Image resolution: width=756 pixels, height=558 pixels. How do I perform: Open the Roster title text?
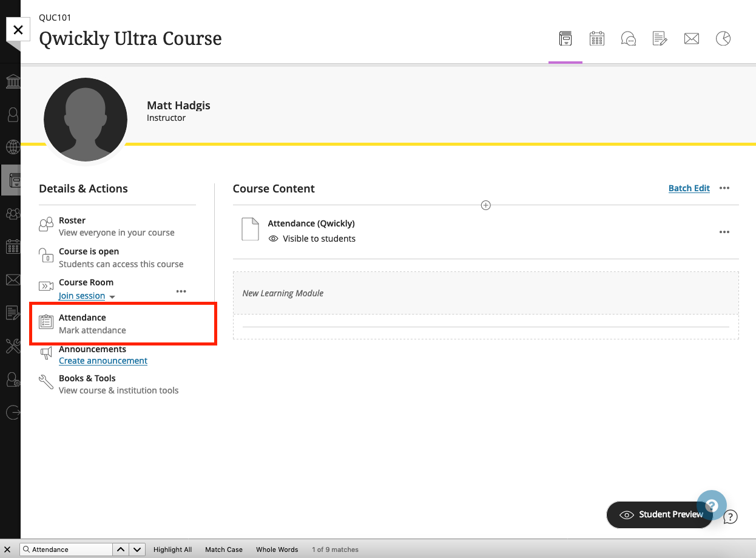(72, 220)
